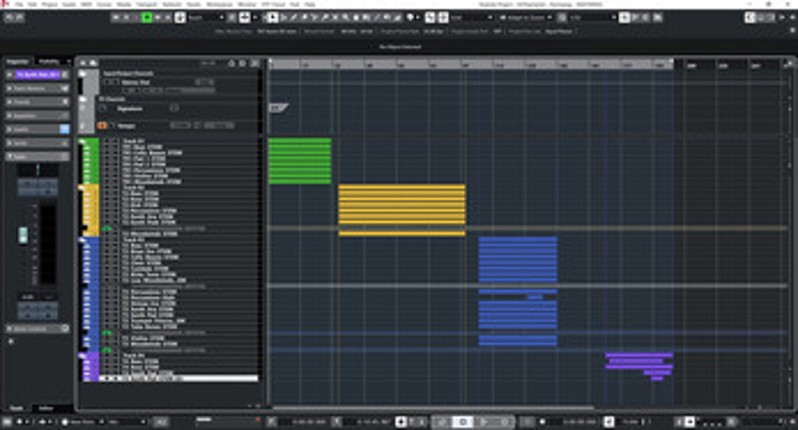Viewport: 798px width, 430px height.
Task: Open the Audio menu
Action: pyautogui.click(x=69, y=4)
